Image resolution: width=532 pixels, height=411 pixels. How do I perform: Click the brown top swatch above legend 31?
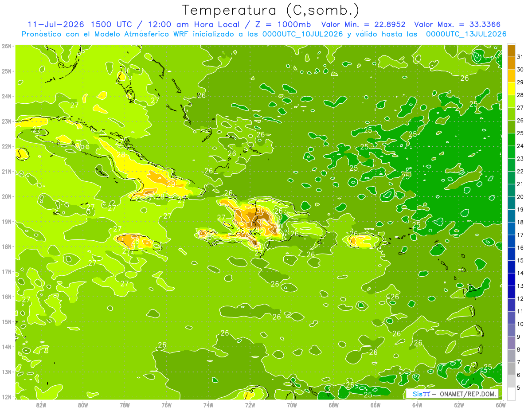[x=511, y=51]
